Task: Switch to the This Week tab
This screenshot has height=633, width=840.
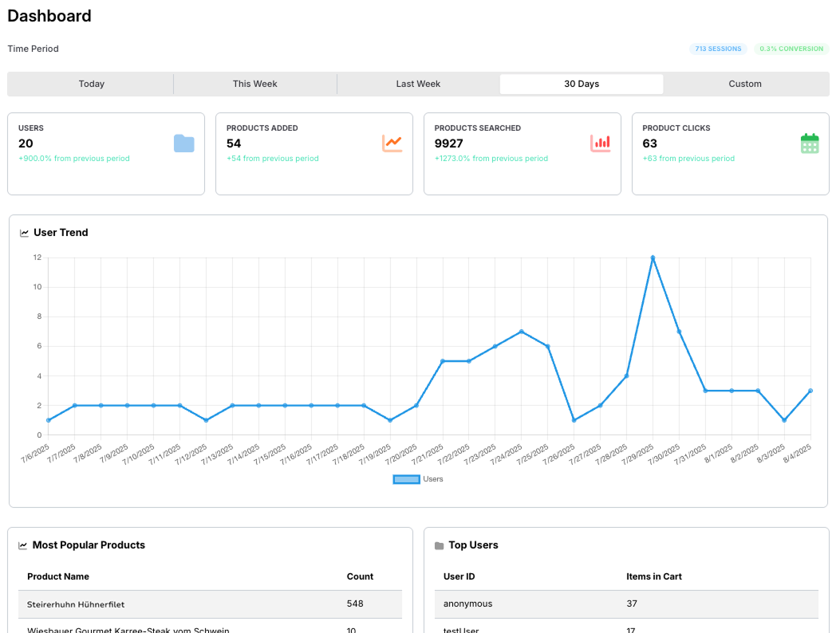Action: click(x=254, y=84)
